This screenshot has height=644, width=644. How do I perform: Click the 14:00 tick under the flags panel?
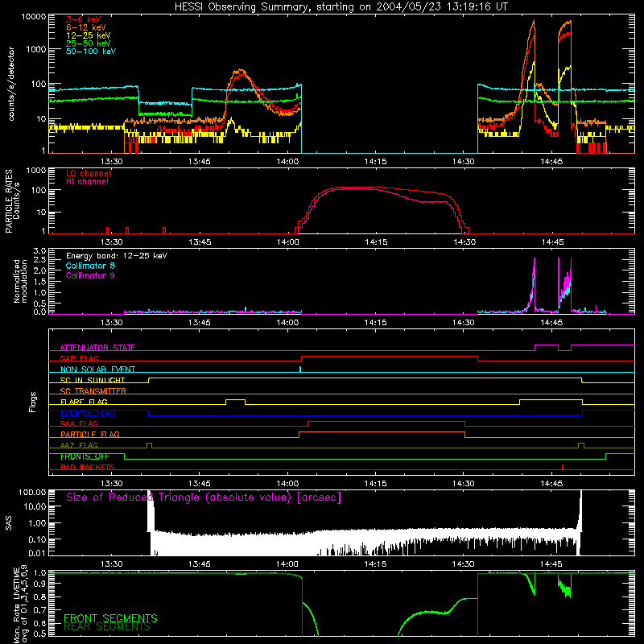(287, 484)
